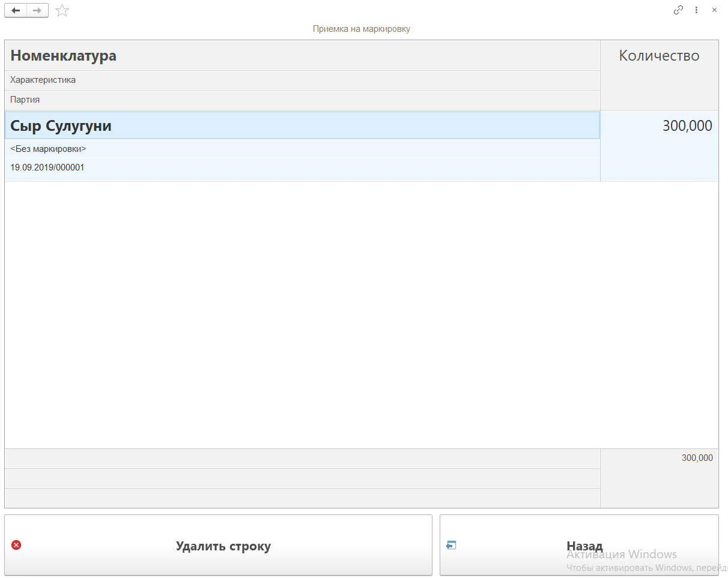728x578 pixels.
Task: Click the red cross icon on Удалить строку
Action: click(x=16, y=545)
